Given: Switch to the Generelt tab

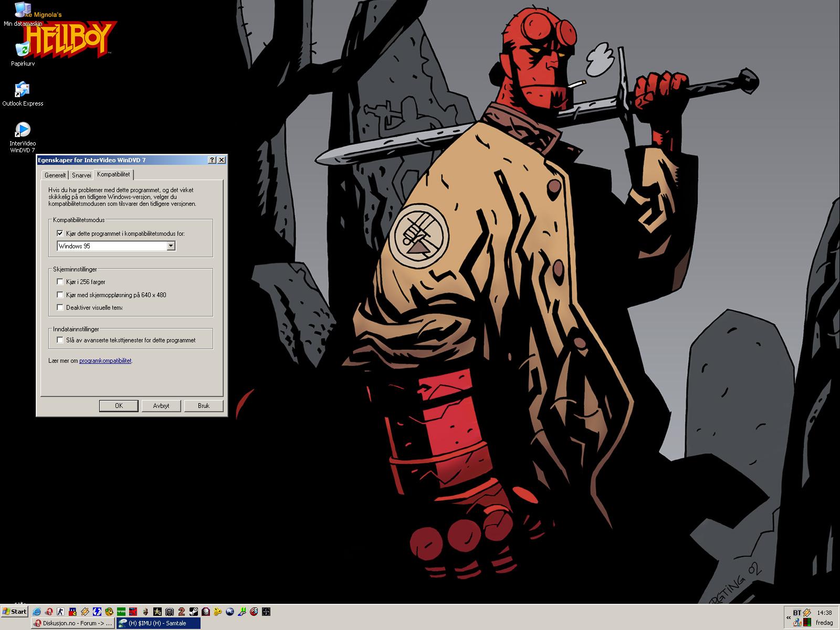Looking at the screenshot, I should pos(55,175).
